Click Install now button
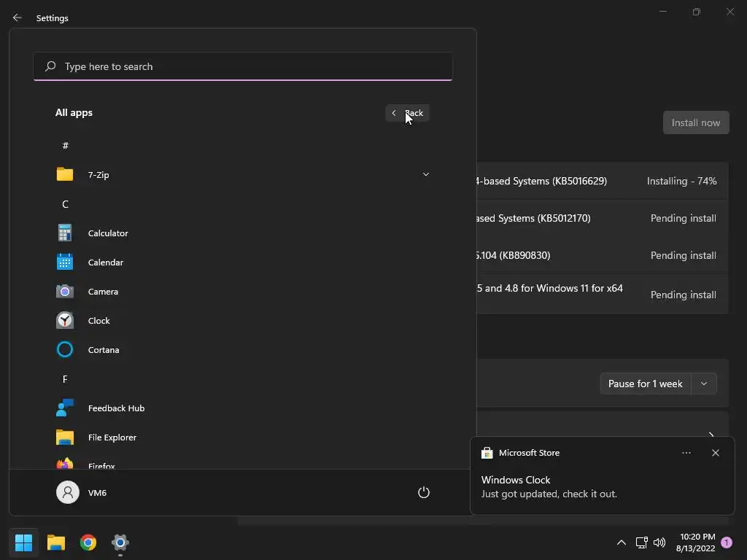The height and width of the screenshot is (560, 747). tap(696, 122)
